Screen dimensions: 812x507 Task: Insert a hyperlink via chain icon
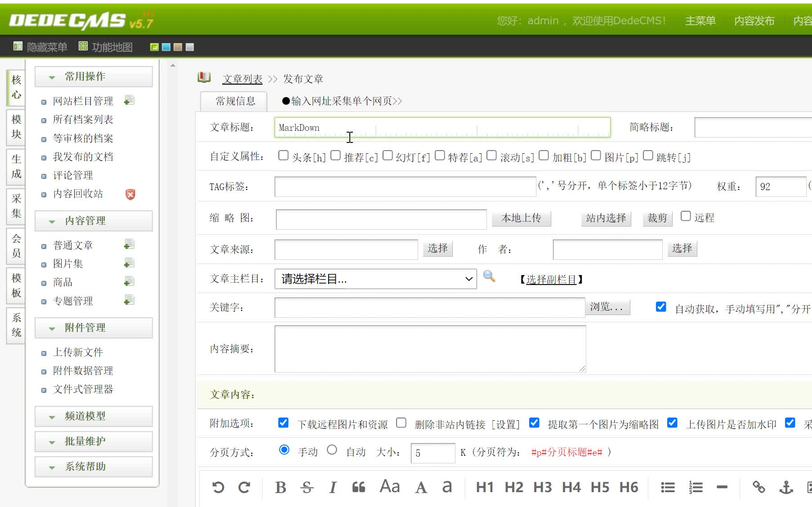coord(759,487)
